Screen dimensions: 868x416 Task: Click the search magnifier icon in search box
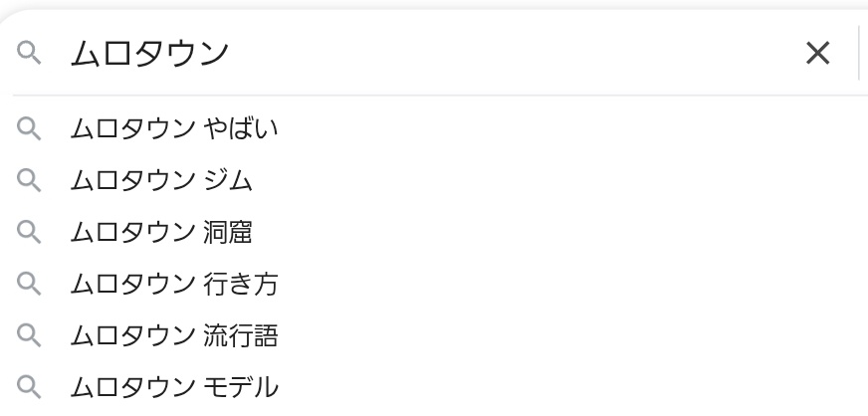pyautogui.click(x=30, y=53)
